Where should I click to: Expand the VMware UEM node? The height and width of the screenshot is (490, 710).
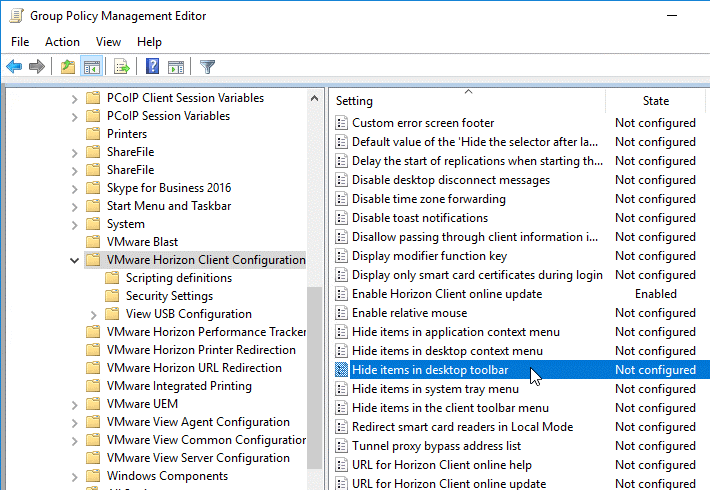pos(75,405)
